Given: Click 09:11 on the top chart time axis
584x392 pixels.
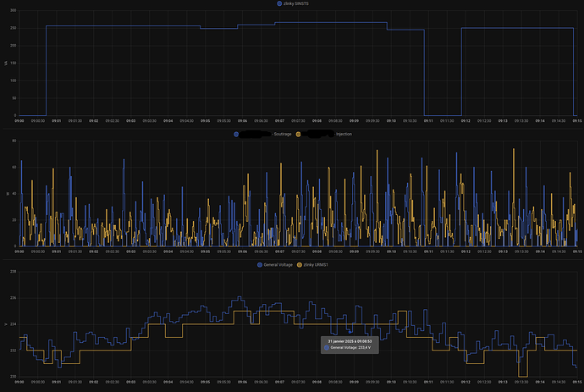Looking at the screenshot, I should (x=428, y=121).
